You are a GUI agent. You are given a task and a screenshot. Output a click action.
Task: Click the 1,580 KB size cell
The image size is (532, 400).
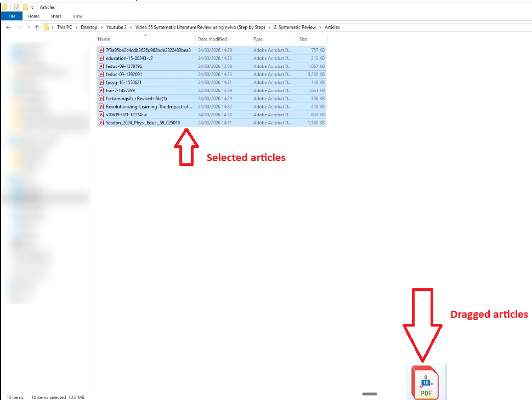point(316,122)
